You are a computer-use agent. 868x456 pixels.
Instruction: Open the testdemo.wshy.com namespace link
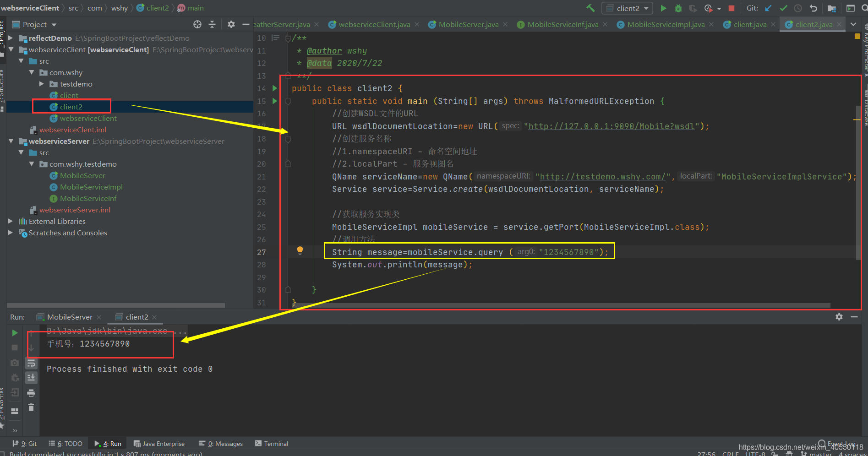point(603,177)
